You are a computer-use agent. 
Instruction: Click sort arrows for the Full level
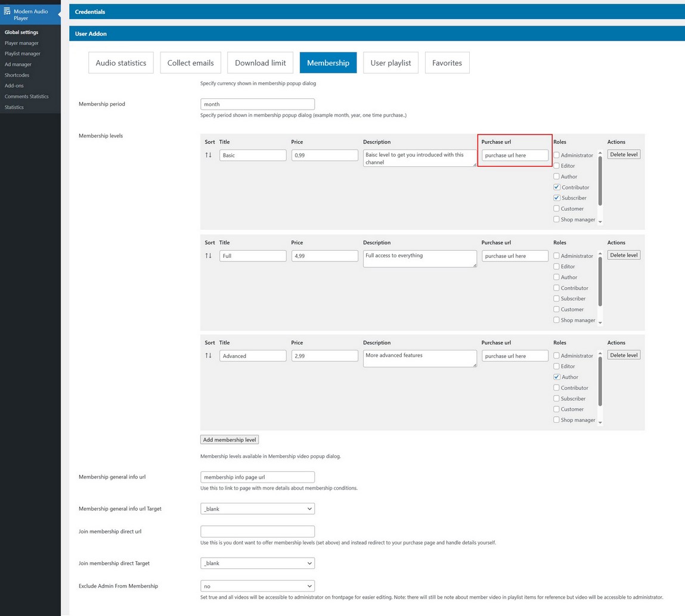point(208,256)
